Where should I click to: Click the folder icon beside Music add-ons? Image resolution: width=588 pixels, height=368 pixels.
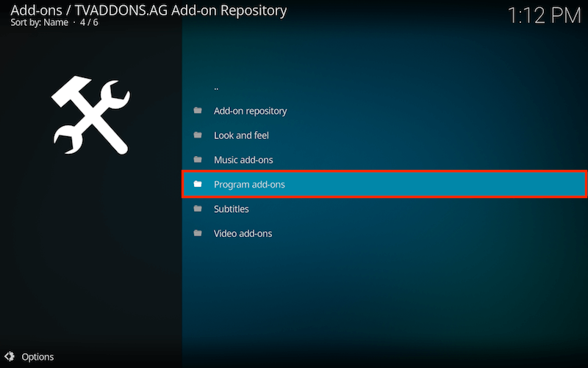click(198, 159)
